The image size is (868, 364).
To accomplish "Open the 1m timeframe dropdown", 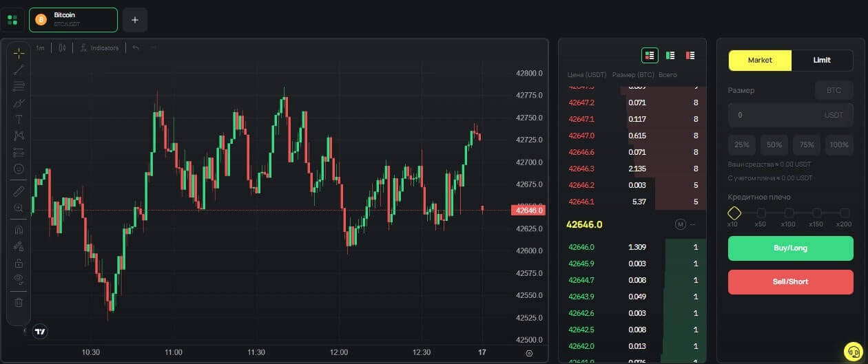I will point(40,48).
